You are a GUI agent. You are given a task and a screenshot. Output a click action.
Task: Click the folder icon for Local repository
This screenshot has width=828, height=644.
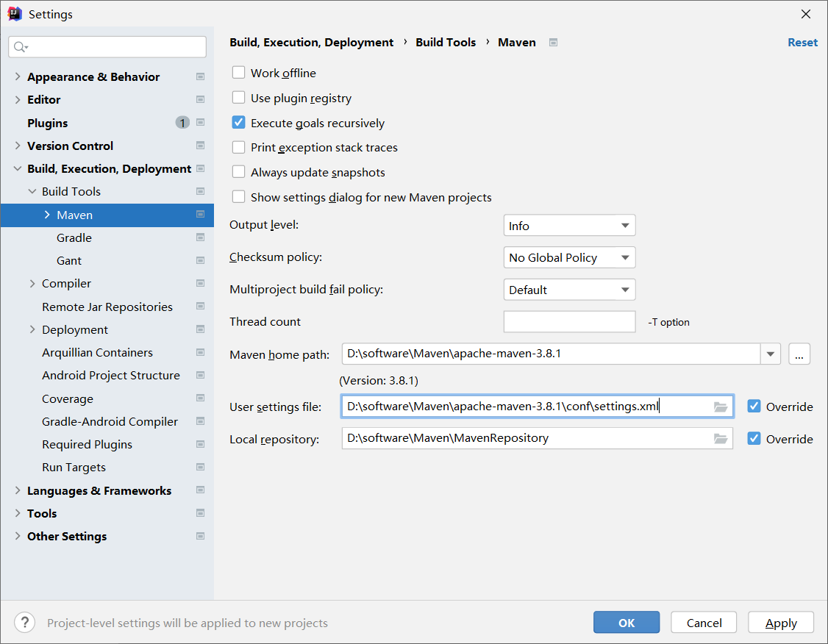pyautogui.click(x=720, y=439)
